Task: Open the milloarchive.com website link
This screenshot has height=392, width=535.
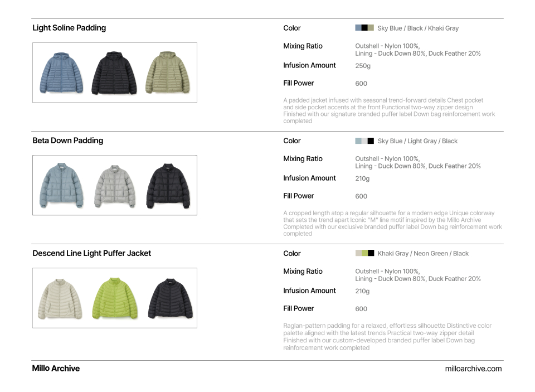Action: tap(473, 369)
